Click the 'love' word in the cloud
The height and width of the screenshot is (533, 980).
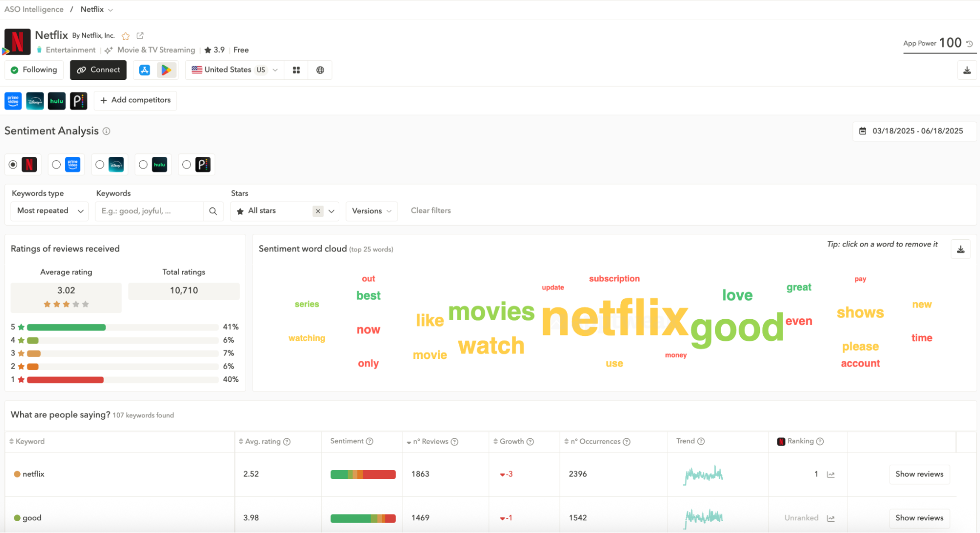tap(737, 295)
